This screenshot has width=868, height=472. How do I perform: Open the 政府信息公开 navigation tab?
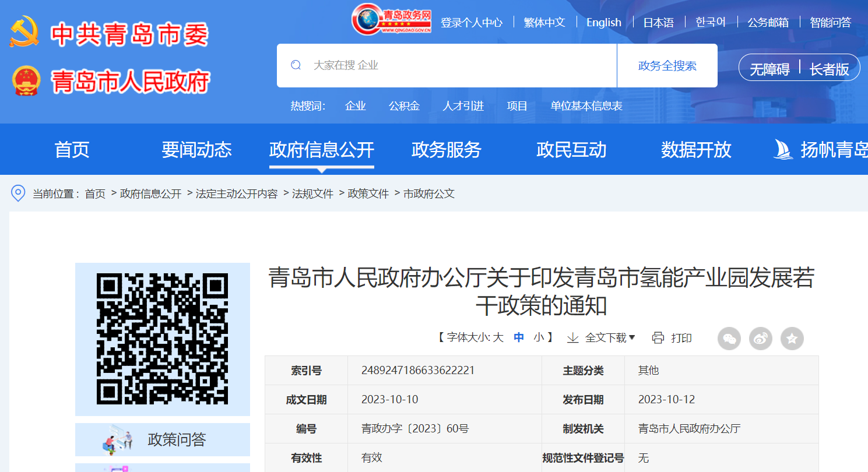322,150
